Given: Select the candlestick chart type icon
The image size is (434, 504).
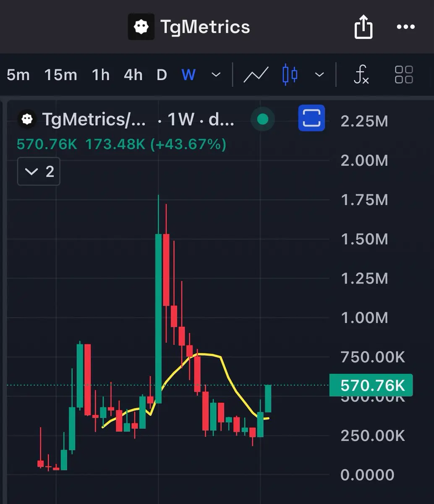Looking at the screenshot, I should click(x=290, y=75).
